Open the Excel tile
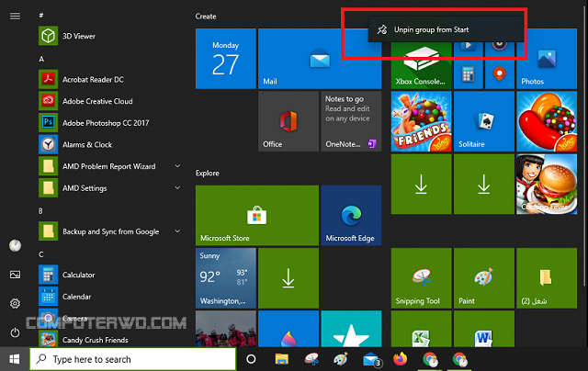This screenshot has width=588, height=371. (421, 329)
